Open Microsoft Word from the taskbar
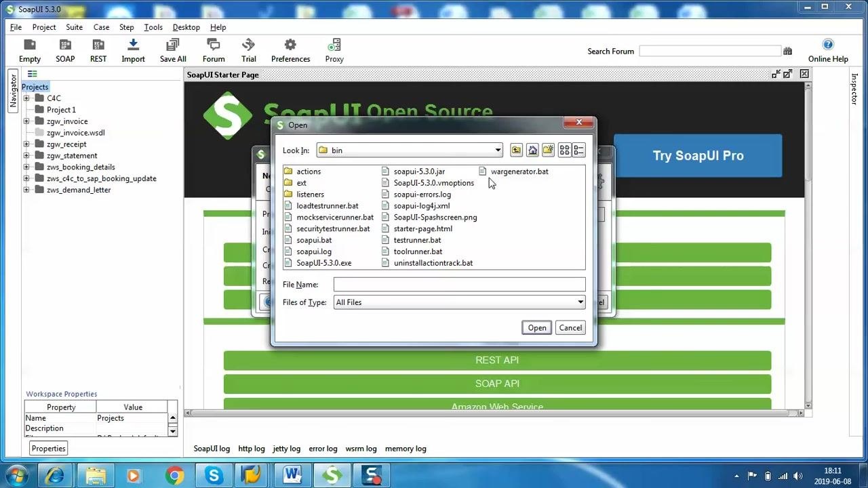 292,476
